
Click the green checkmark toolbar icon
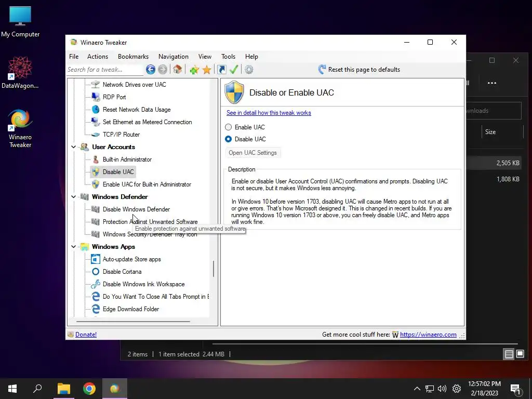[x=234, y=70]
